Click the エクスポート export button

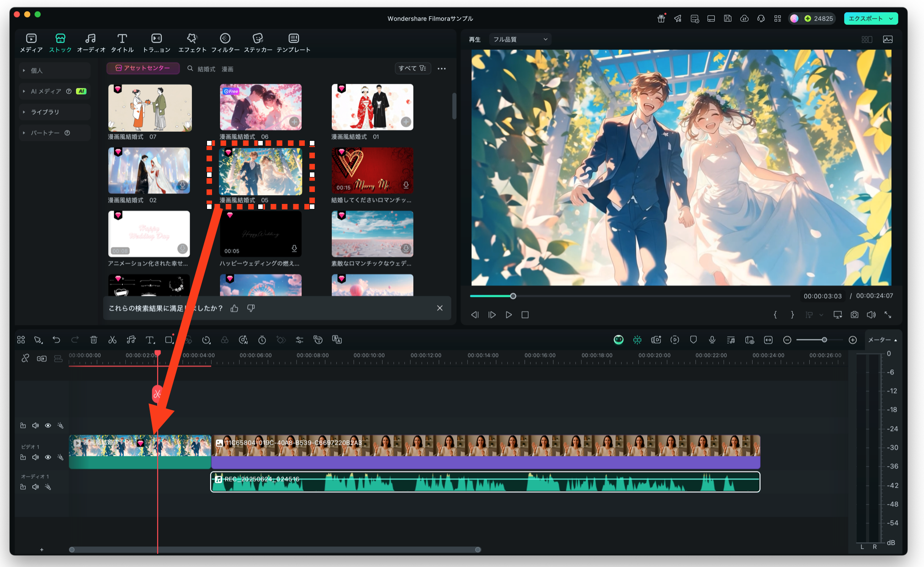[866, 19]
